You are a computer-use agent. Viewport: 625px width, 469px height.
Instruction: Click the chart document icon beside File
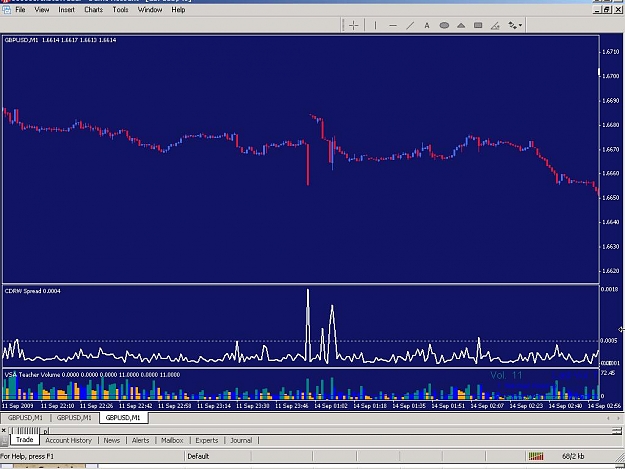(x=6, y=10)
